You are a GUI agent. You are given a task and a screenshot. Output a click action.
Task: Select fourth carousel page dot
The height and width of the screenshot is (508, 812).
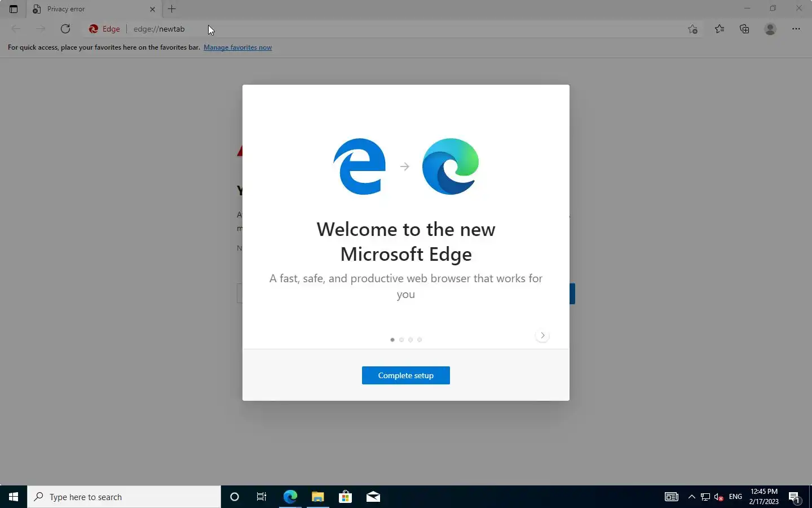point(420,340)
